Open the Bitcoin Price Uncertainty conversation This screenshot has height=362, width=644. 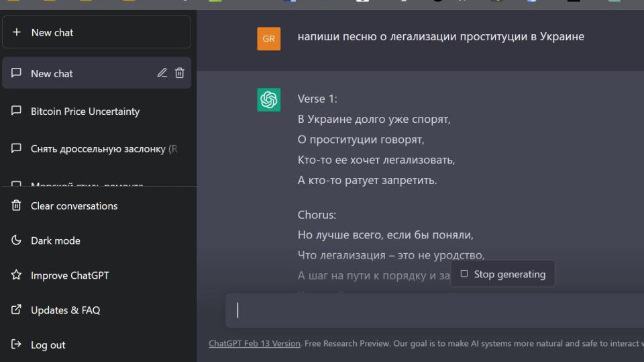[85, 111]
